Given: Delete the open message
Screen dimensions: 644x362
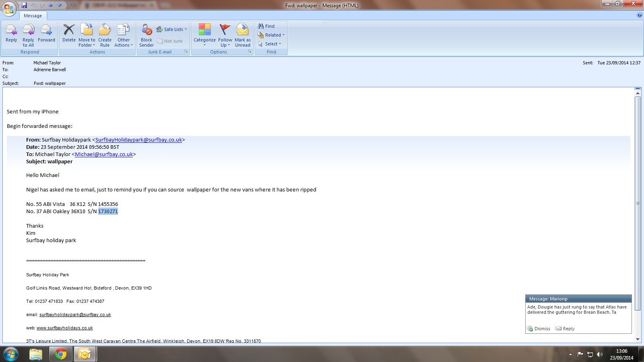Looking at the screenshot, I should 69,34.
